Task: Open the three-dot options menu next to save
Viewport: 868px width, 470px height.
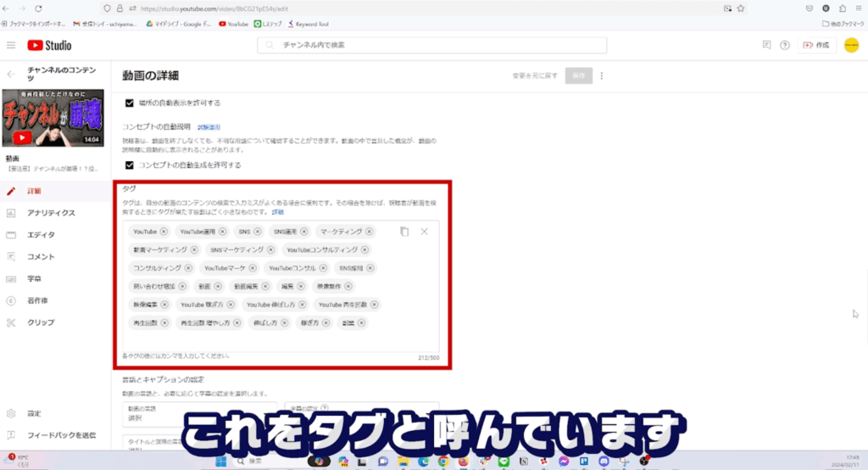Action: (602, 76)
